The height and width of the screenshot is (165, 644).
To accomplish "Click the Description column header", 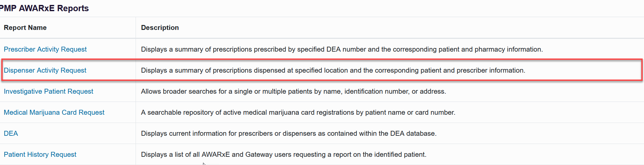I will click(x=160, y=28).
